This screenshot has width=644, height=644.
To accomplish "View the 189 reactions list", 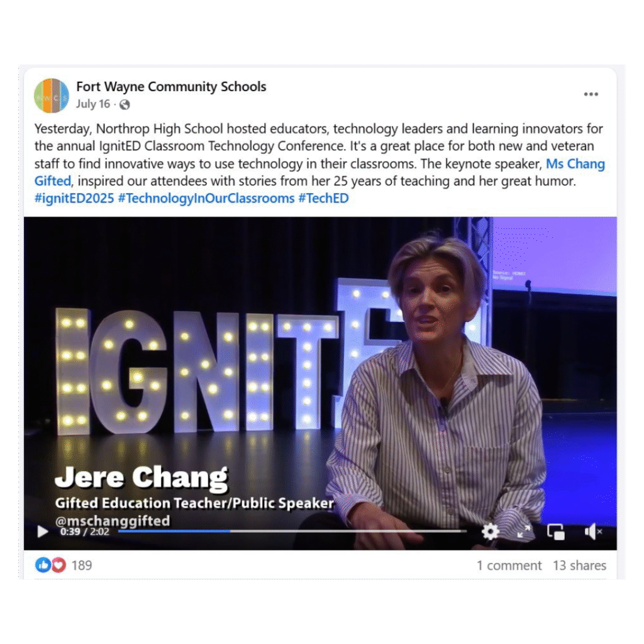I will (x=82, y=565).
